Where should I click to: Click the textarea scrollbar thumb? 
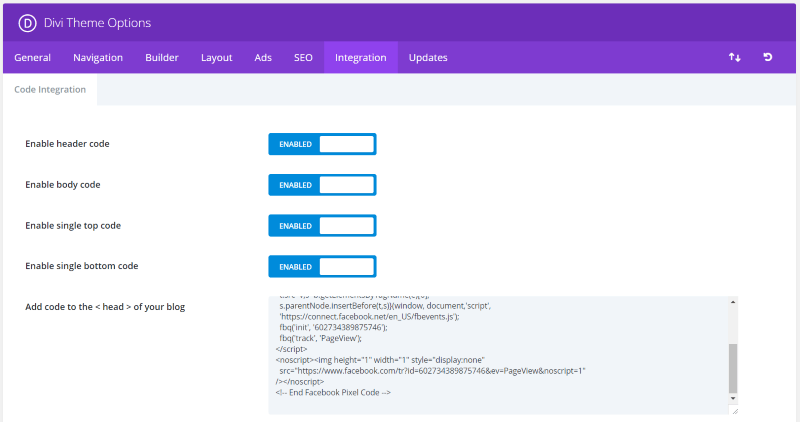pyautogui.click(x=733, y=368)
